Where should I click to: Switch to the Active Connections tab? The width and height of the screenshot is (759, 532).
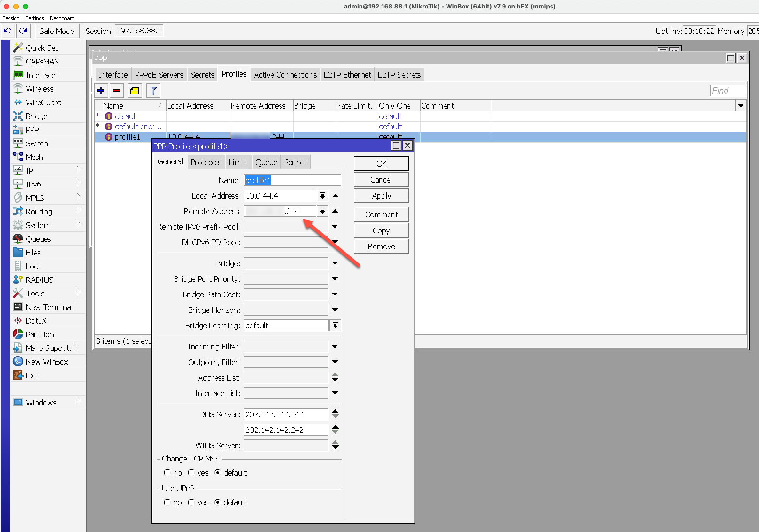tap(285, 74)
